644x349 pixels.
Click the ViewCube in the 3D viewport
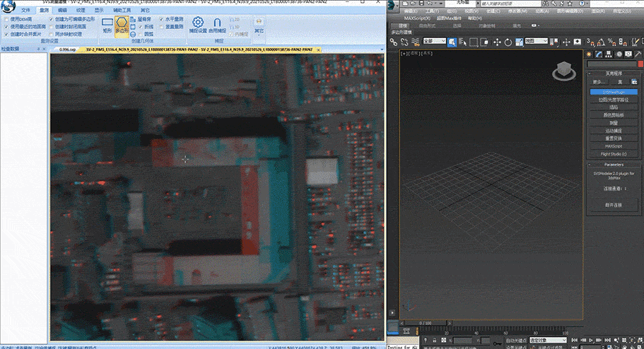click(564, 70)
